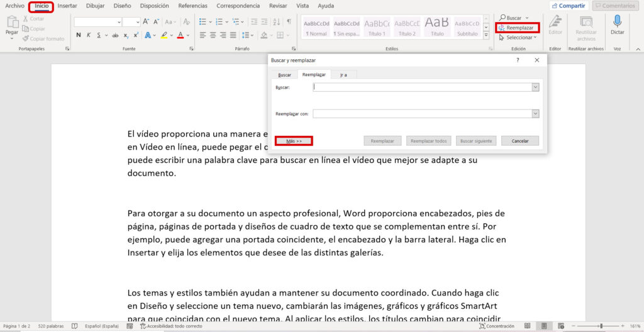
Task: Open the Buscar tab in the dialog
Action: [285, 75]
